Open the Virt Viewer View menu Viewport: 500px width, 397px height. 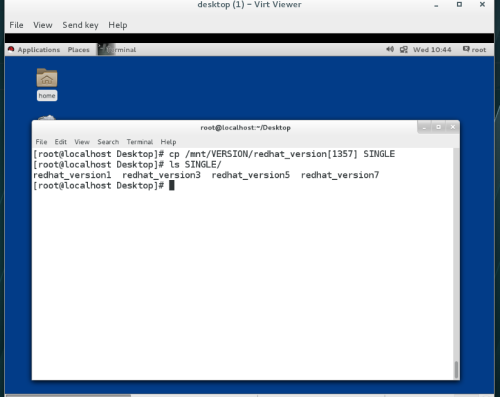[x=43, y=25]
